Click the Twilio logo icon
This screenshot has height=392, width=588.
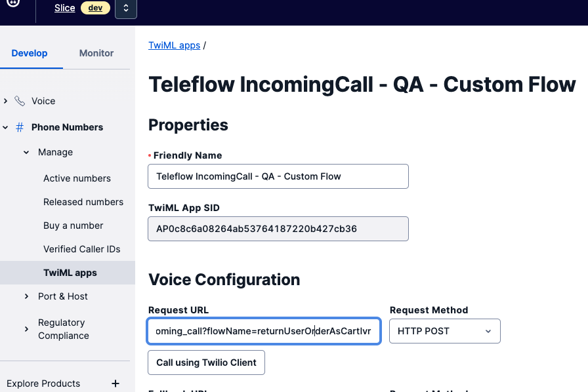click(x=14, y=3)
